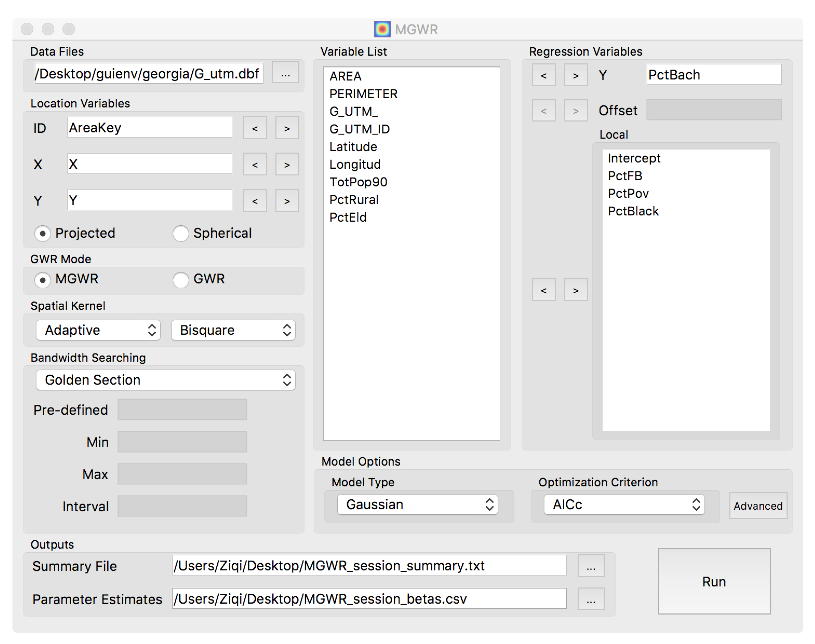Open the Bisquare kernel function dropdown

(233, 330)
